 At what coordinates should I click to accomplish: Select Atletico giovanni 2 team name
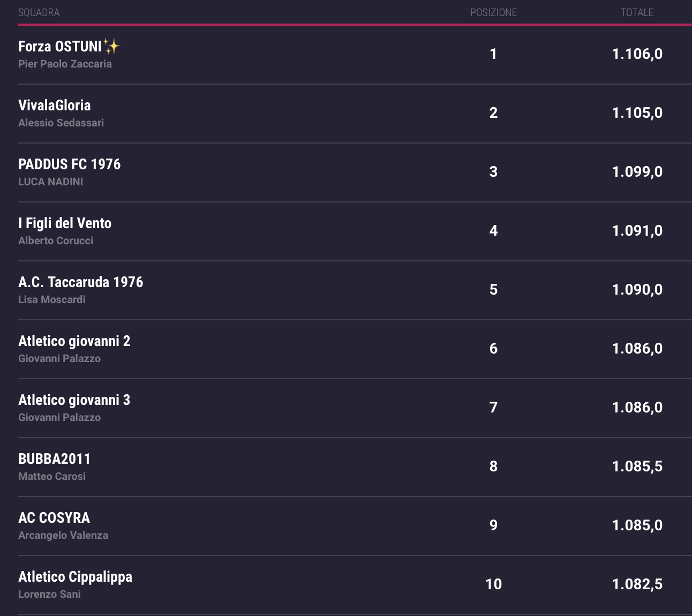coord(74,341)
